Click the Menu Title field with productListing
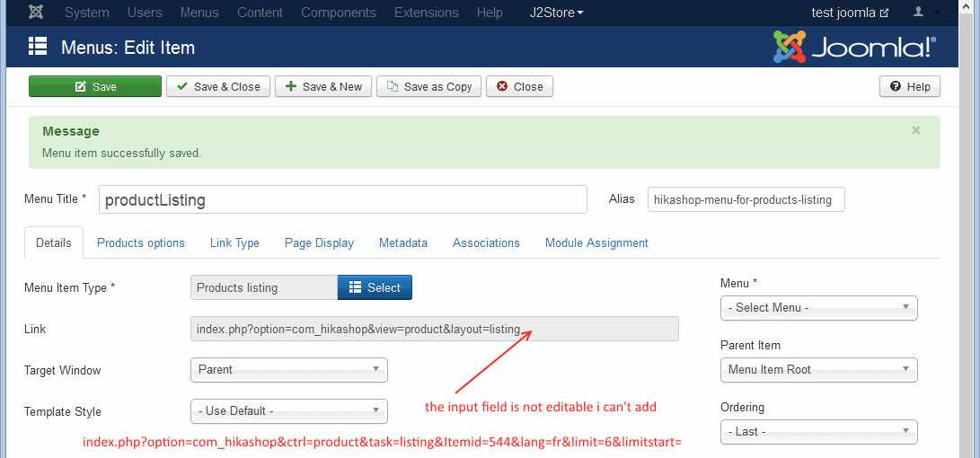Screen dimensions: 980x458 pyautogui.click(x=342, y=200)
